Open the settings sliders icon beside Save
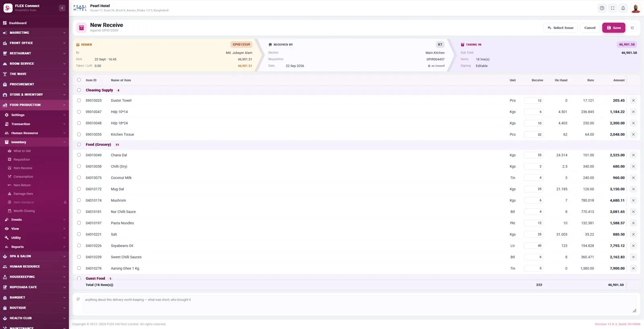This screenshot has height=329, width=644. tap(632, 28)
